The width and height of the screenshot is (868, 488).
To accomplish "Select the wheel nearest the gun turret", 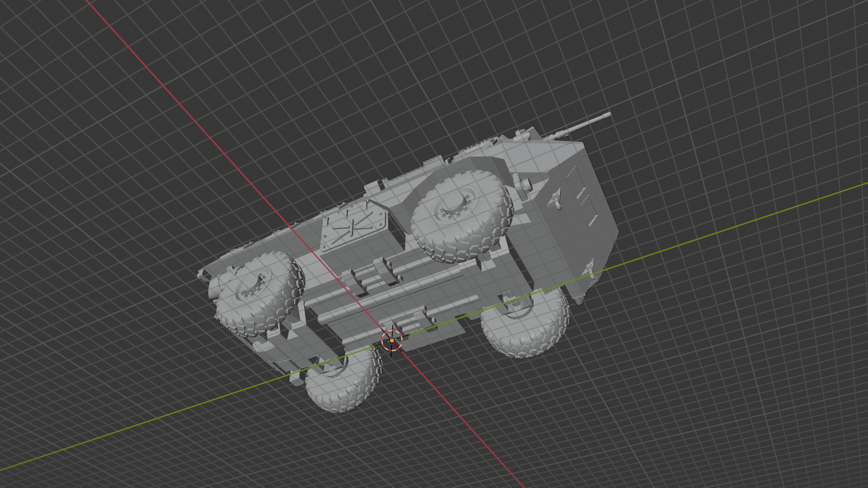I will pyautogui.click(x=462, y=216).
